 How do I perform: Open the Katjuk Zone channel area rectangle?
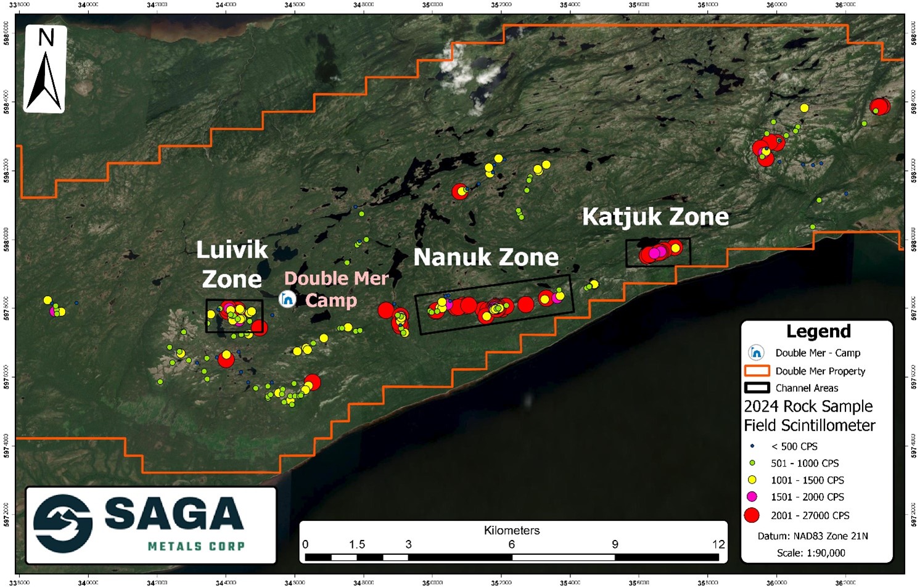(657, 253)
